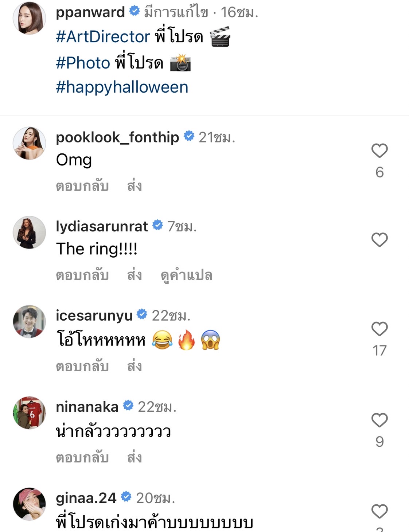Reply to icesarunyu's comment
This screenshot has height=532, width=409.
82,367
